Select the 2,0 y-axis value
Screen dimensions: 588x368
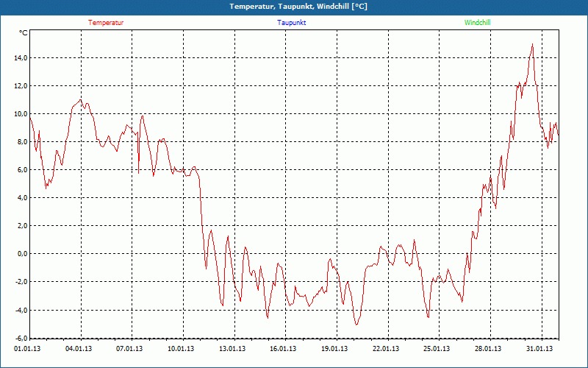click(22, 226)
